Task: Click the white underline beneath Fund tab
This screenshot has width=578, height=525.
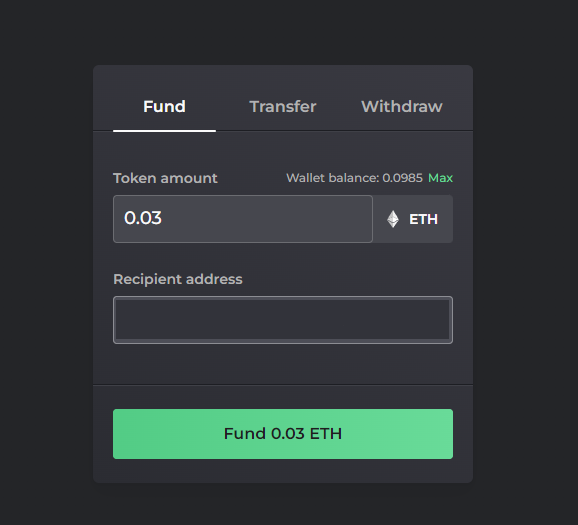Action: [x=164, y=131]
